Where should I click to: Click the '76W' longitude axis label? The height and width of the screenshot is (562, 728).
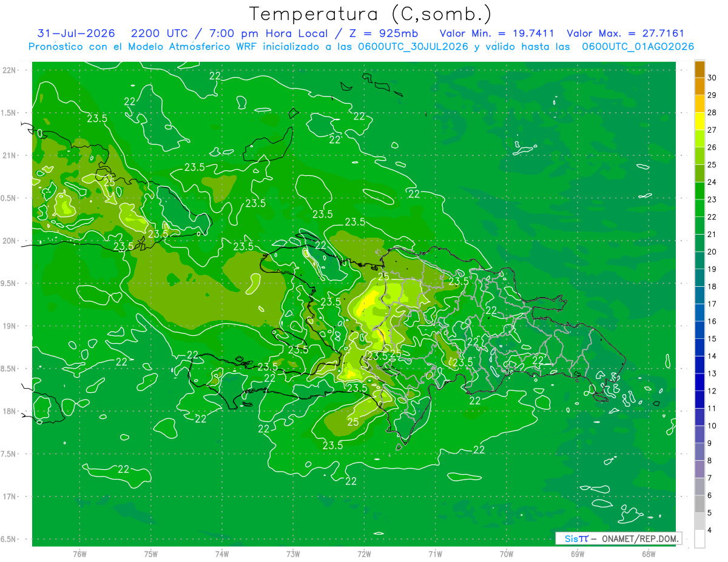79,554
